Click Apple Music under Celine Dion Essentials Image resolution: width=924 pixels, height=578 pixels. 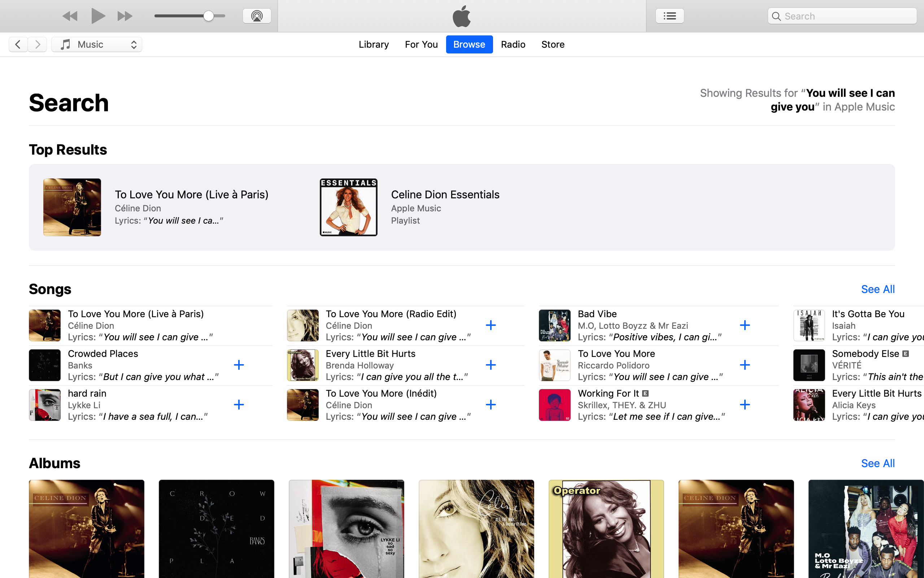pyautogui.click(x=416, y=208)
